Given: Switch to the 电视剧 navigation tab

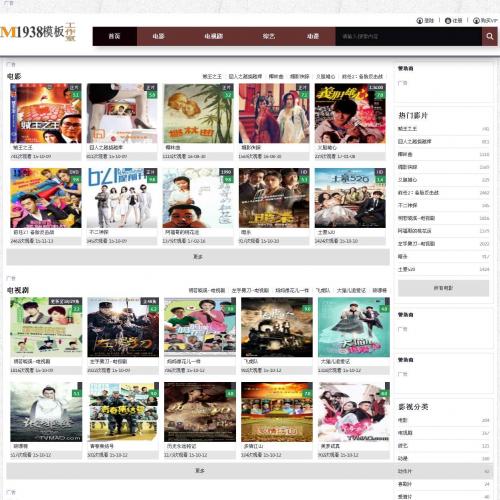Looking at the screenshot, I should coord(214,36).
